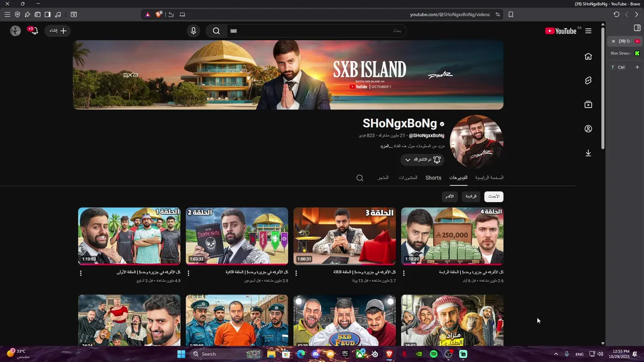644x362 pixels.
Task: Open the Brave Wallet toolbar icon
Action: click(x=37, y=15)
